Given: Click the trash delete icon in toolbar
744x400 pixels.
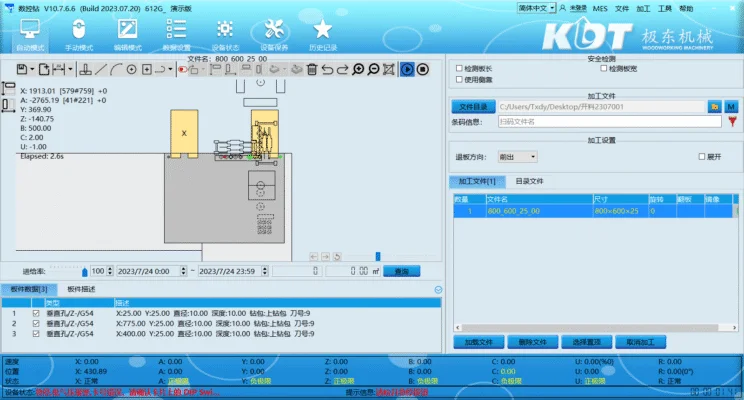Looking at the screenshot, I should (312, 69).
